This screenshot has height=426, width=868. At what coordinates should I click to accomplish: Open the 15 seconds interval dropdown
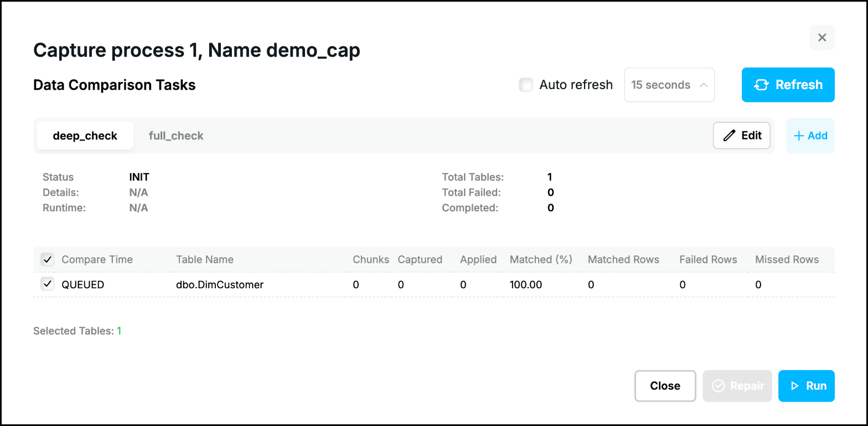[669, 85]
